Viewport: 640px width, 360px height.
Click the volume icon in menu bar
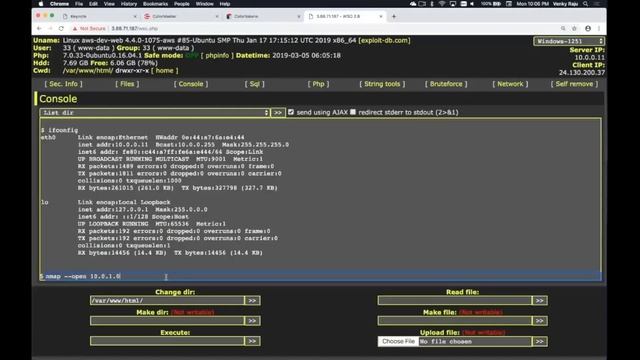pos(472,4)
